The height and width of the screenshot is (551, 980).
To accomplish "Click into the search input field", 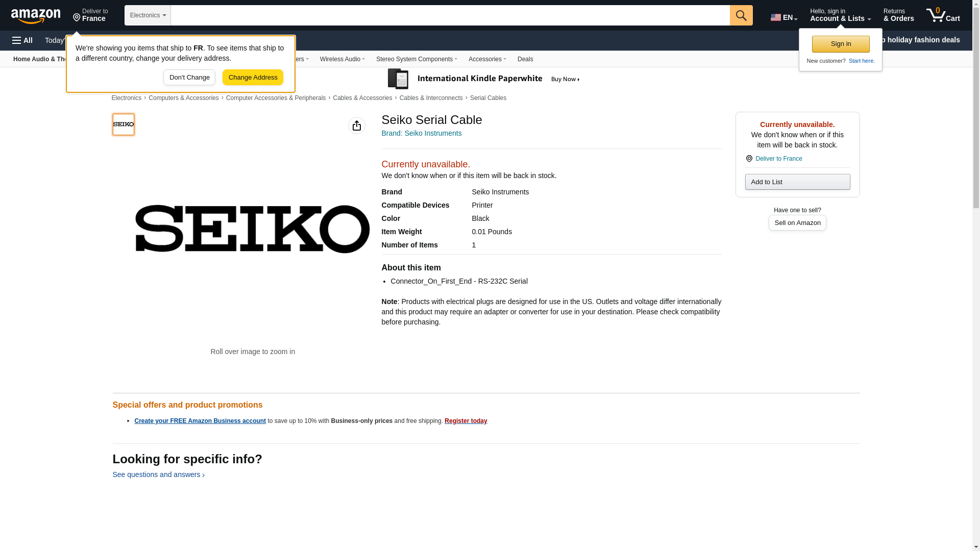I will pos(449,15).
